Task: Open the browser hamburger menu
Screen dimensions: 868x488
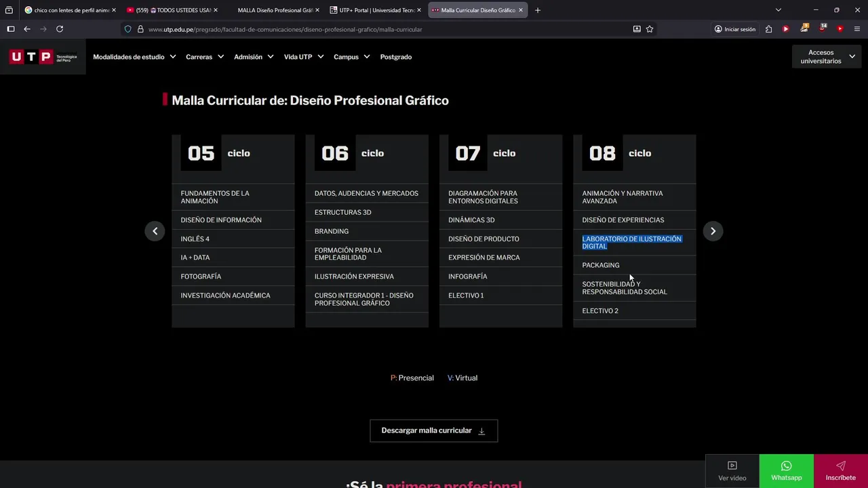Action: pyautogui.click(x=857, y=29)
